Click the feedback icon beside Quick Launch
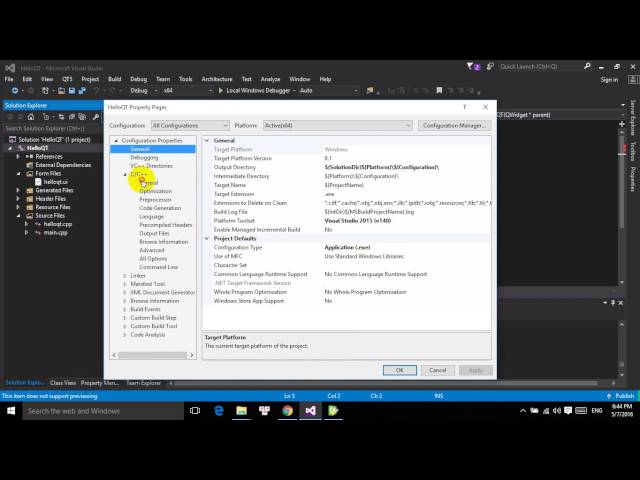 [490, 67]
